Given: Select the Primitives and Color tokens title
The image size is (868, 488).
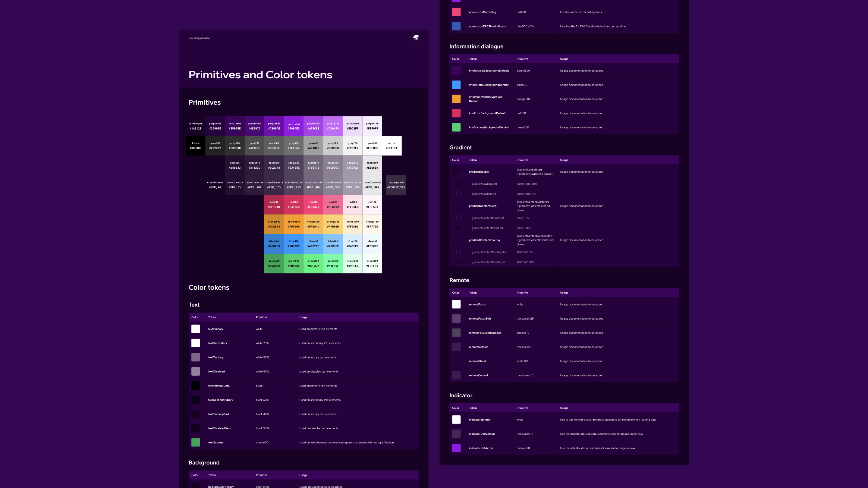Looking at the screenshot, I should point(260,75).
